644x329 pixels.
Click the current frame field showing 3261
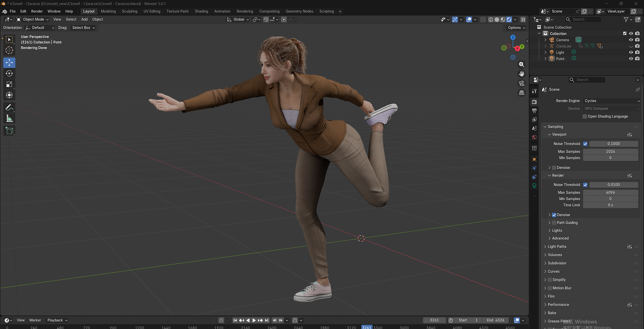click(x=434, y=320)
